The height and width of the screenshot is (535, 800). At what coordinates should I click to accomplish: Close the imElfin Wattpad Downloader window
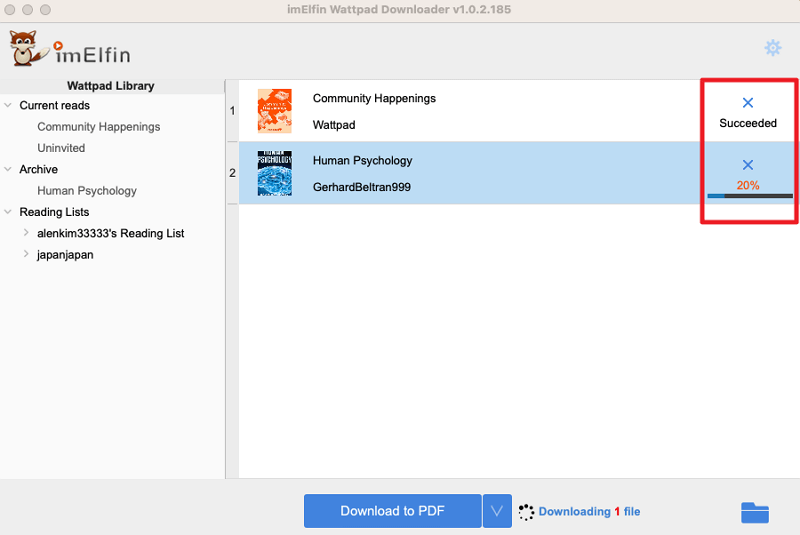pos(10,10)
